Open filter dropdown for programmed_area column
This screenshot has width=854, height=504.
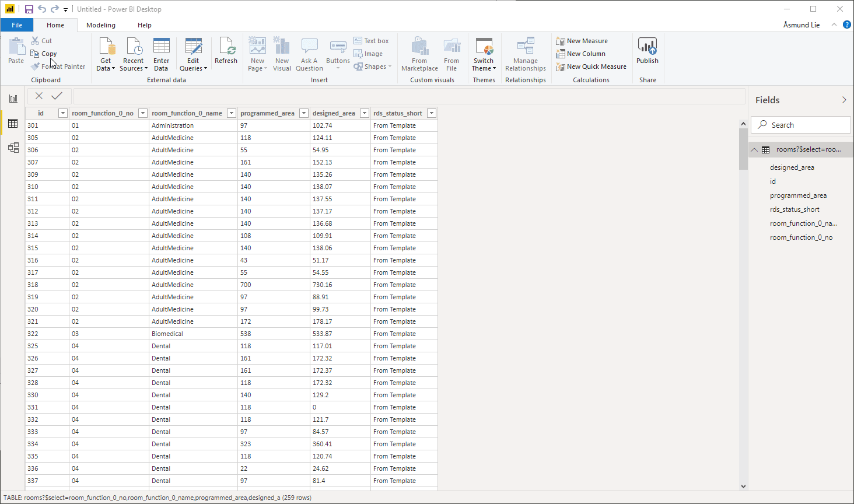(303, 113)
